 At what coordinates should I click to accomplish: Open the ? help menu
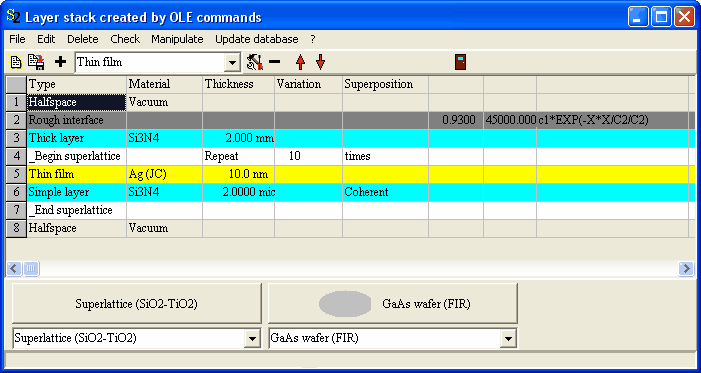[313, 39]
